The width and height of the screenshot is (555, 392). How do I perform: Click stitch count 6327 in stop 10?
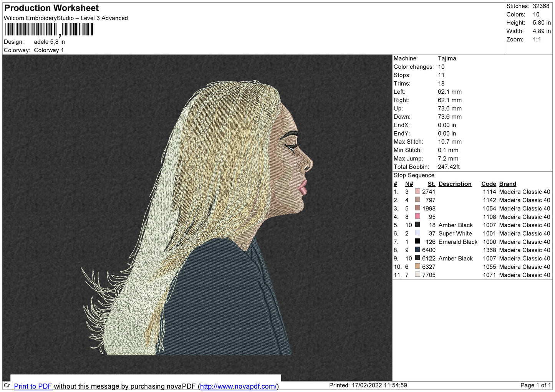429,267
